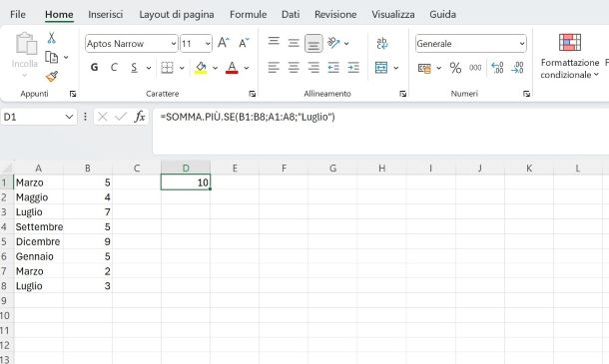Click the accounting number format icon
The width and height of the screenshot is (609, 364).
pos(424,68)
